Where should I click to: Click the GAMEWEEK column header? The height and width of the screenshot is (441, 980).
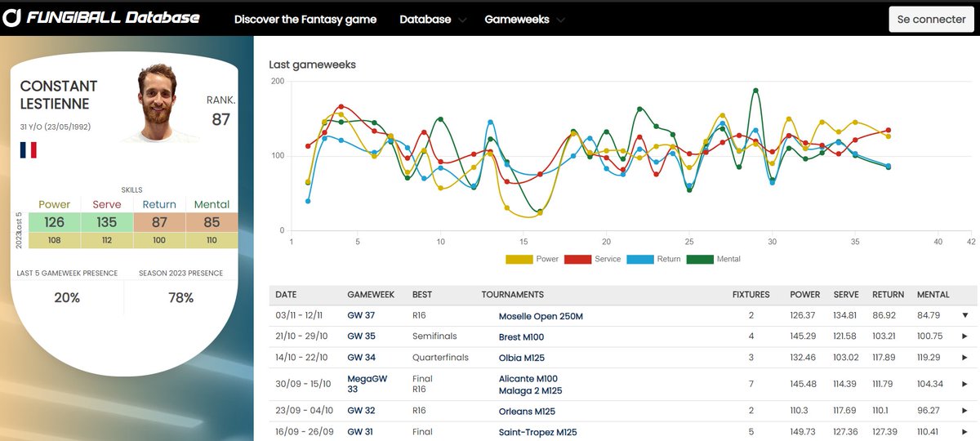(x=371, y=294)
